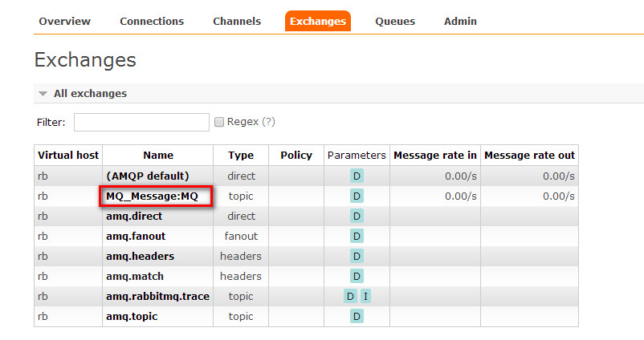Screen dimensions: 644x340
Task: Click the D badge for AMQP default
Action: [357, 176]
